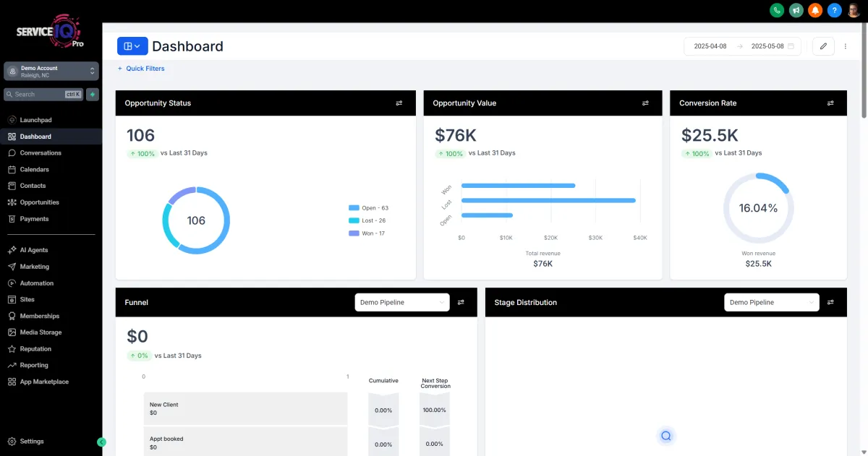The image size is (868, 456).
Task: Click the Opportunity Status donut chart
Action: click(196, 220)
